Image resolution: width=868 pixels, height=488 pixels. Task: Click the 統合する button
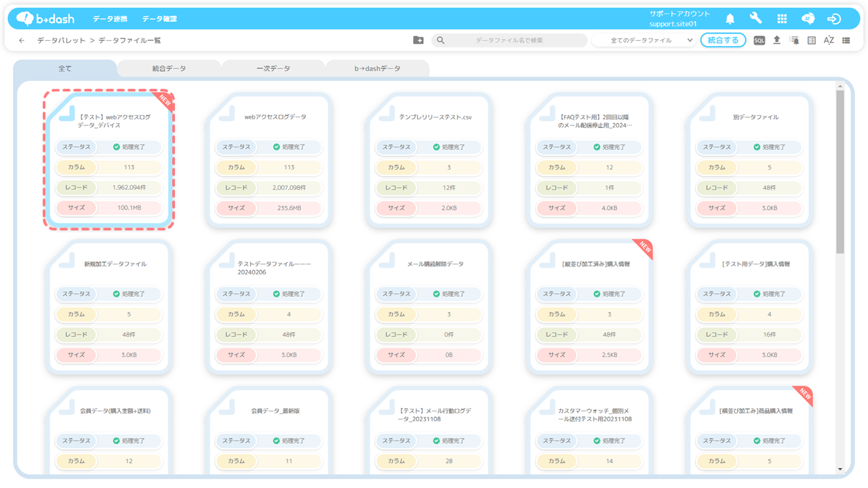click(723, 41)
